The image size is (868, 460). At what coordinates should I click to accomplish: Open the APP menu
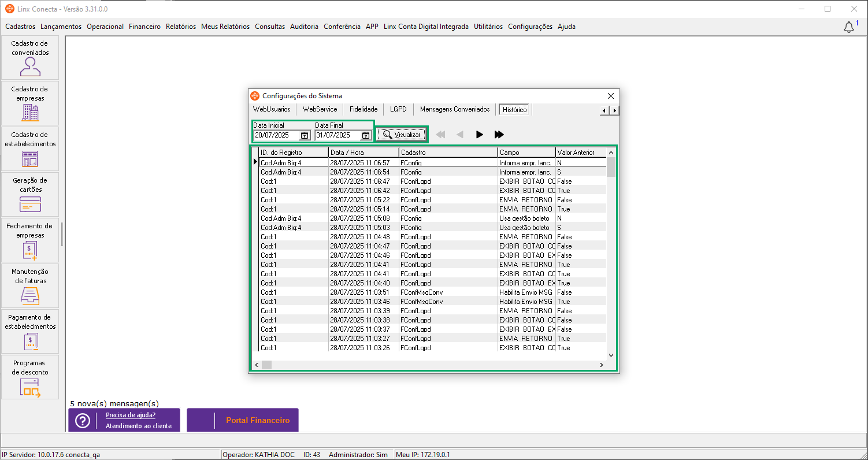click(x=372, y=27)
